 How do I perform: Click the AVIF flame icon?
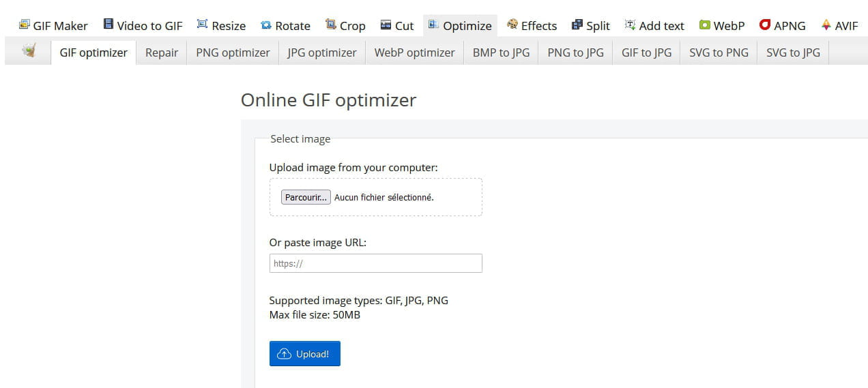pos(826,25)
